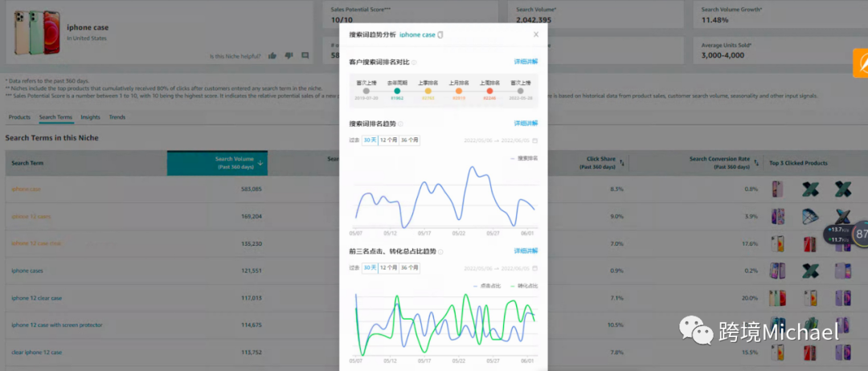Viewport: 868px width, 371px height.
Task: Switch to the Products tab
Action: pos(19,117)
